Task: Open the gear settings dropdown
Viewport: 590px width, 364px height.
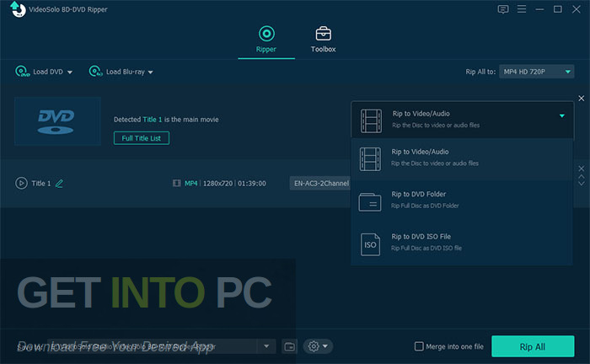Action: click(x=318, y=346)
